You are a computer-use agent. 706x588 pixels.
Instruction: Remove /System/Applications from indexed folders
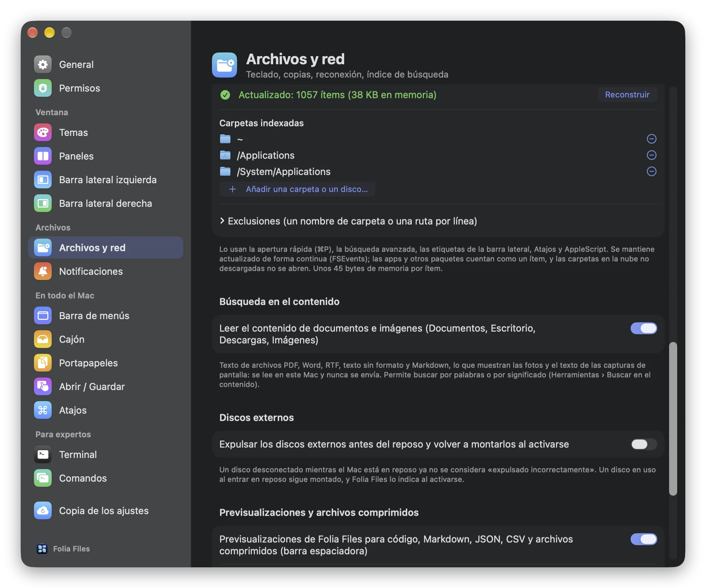tap(652, 171)
